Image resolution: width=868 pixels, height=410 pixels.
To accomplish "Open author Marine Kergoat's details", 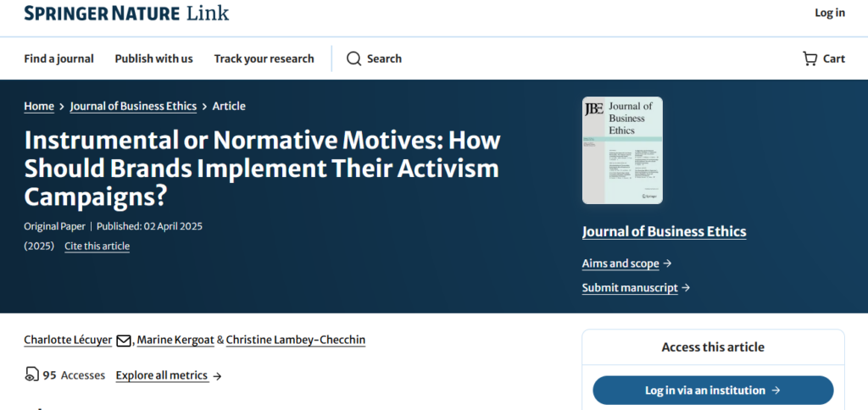I will point(175,340).
